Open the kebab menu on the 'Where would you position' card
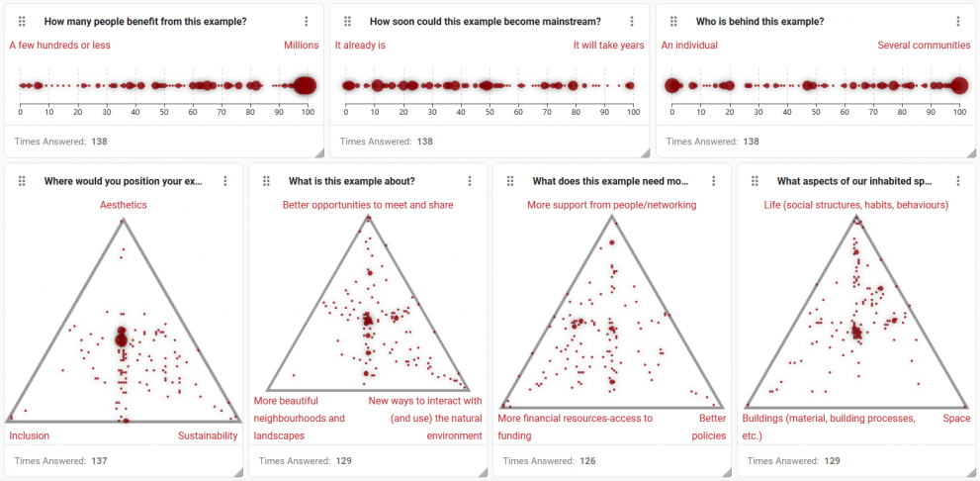980x481 pixels. coord(225,181)
